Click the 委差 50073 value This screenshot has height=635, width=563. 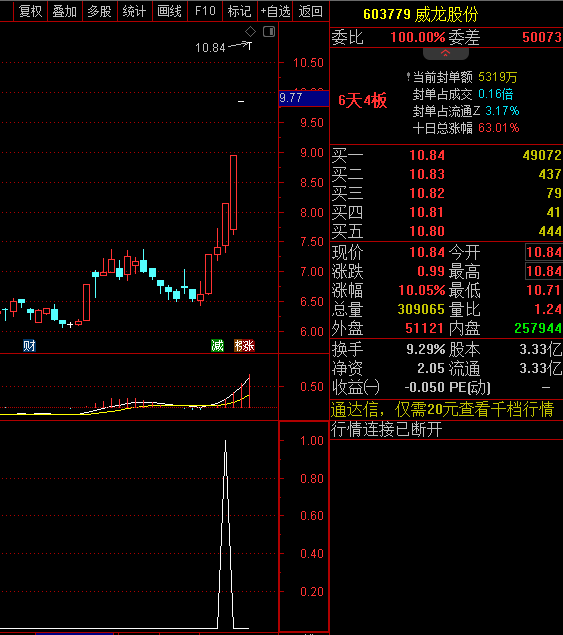(542, 37)
